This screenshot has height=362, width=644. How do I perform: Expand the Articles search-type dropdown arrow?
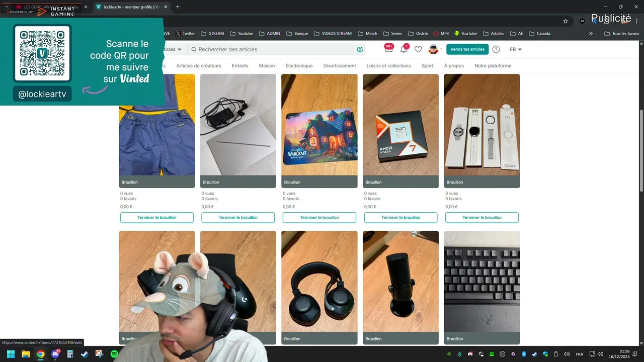coord(179,49)
